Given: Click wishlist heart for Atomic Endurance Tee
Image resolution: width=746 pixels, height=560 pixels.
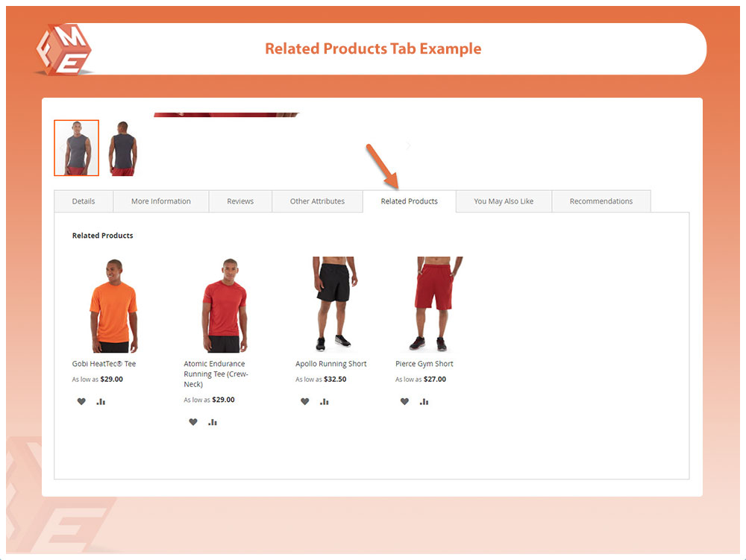Looking at the screenshot, I should [193, 422].
